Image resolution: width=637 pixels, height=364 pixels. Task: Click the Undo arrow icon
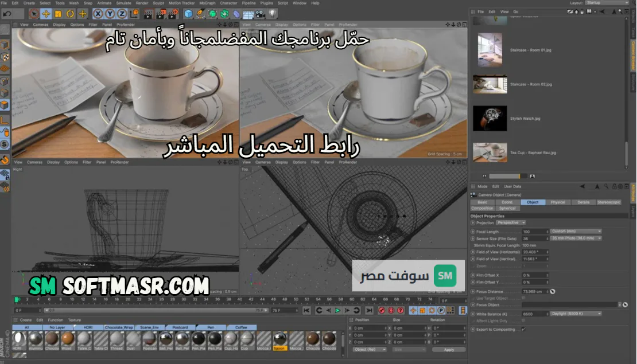pos(7,14)
